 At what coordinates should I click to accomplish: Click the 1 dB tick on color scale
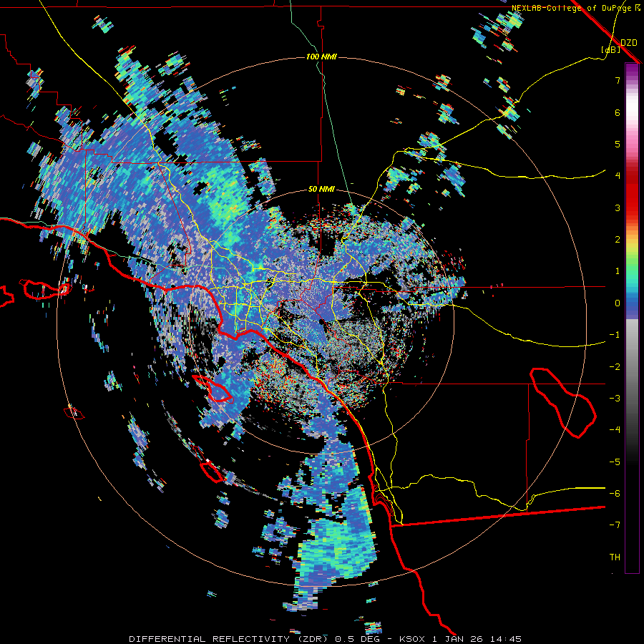618,271
